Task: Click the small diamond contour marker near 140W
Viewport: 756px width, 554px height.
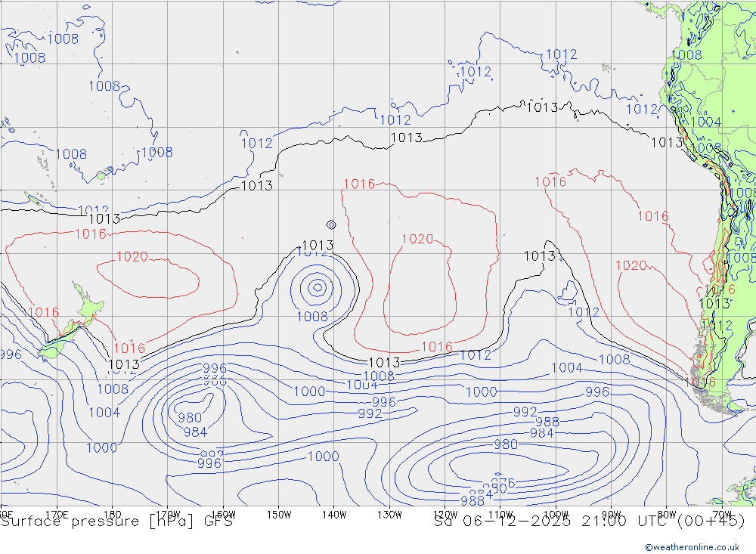Action: click(331, 224)
